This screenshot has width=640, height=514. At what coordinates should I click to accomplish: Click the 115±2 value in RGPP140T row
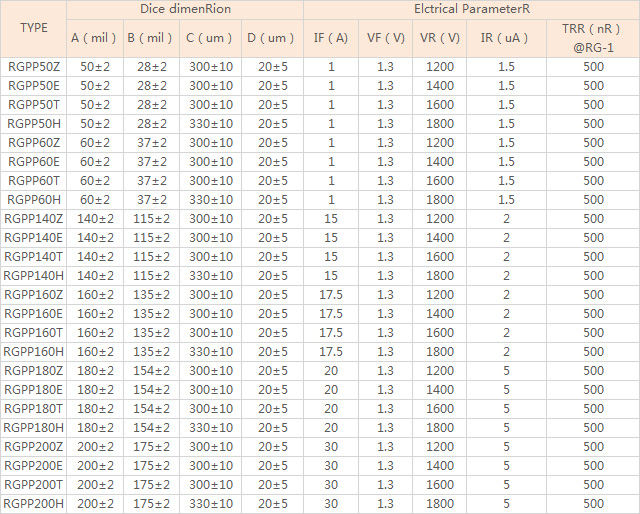(151, 256)
